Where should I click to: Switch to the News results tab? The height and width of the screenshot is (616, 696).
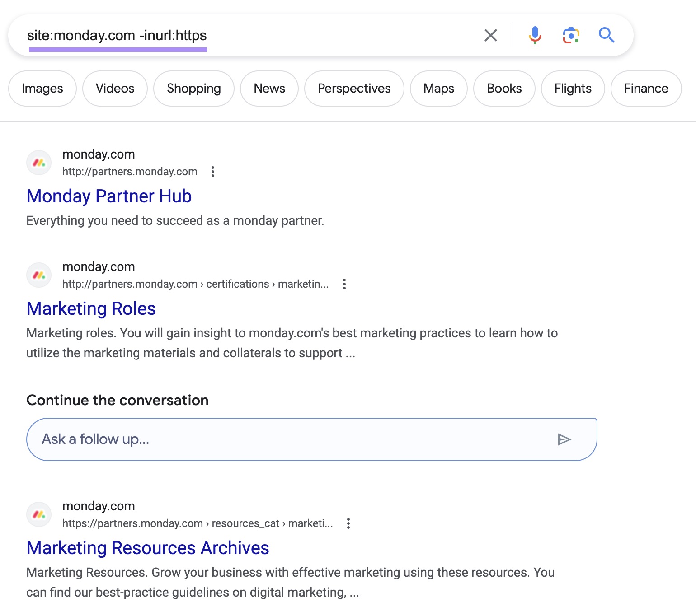269,89
